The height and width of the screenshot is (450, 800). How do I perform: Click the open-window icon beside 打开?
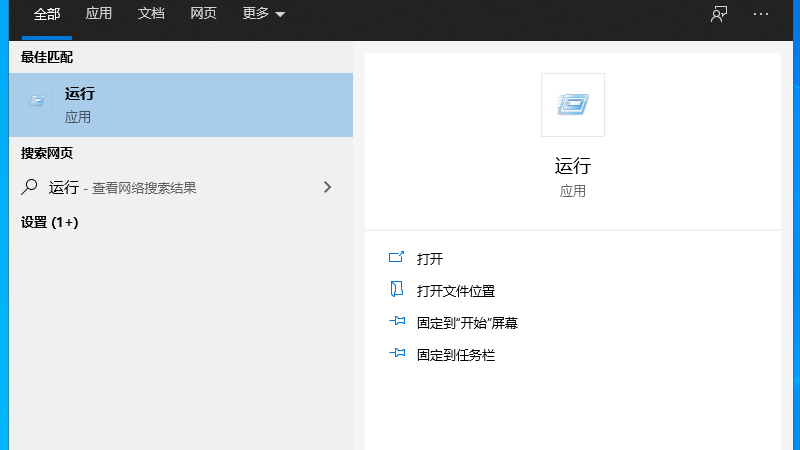point(396,258)
